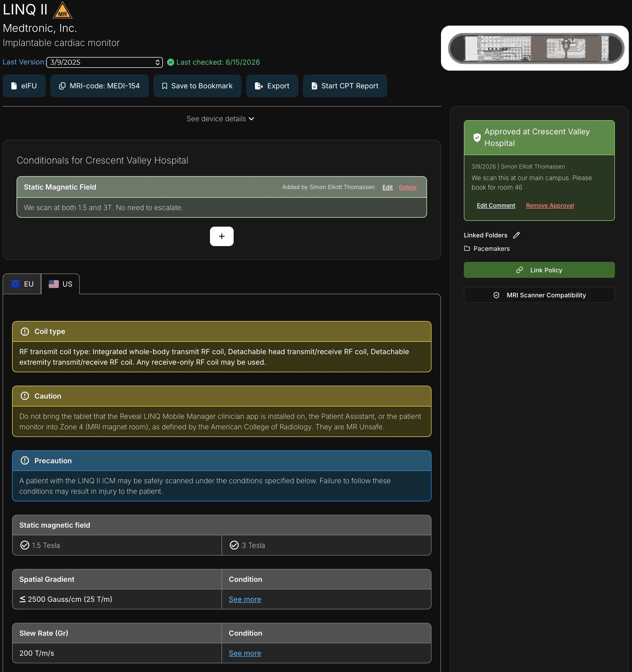The image size is (632, 672).
Task: Click the Bookmark icon
Action: pyautogui.click(x=164, y=86)
